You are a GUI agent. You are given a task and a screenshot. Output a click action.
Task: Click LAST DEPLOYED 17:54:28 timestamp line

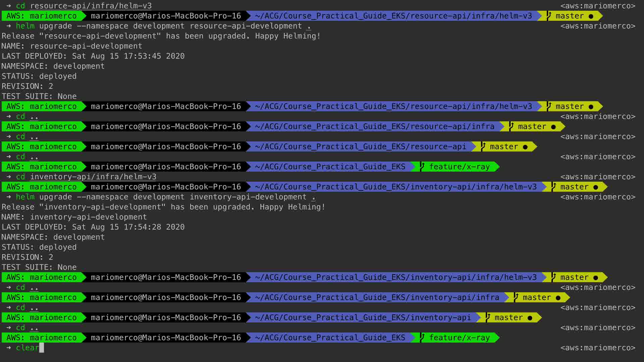coord(93,227)
